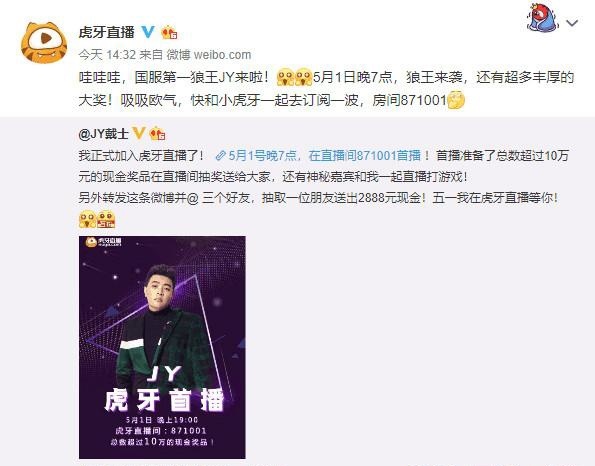595x466 pixels.
Task: Click the thinking emoji after 房间871001
Action: 456,100
